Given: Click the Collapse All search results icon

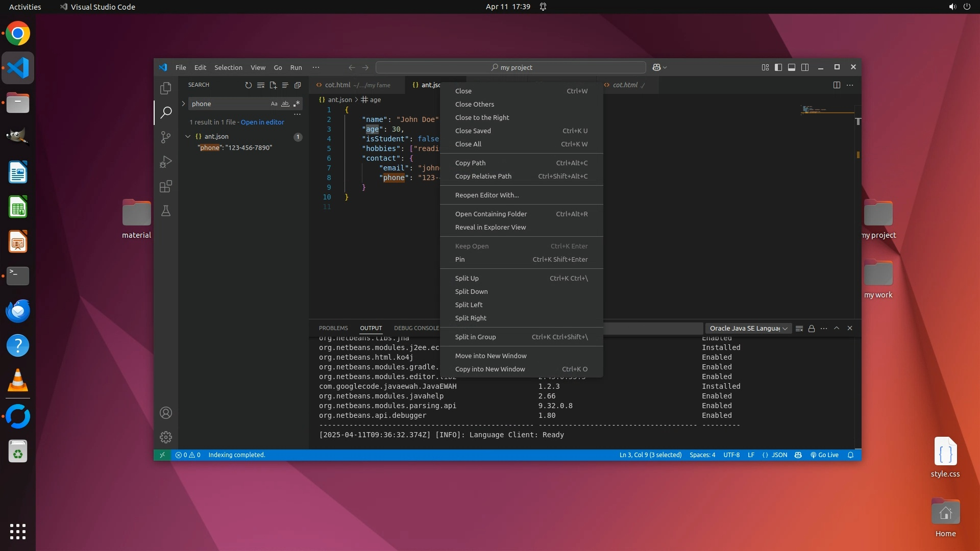Looking at the screenshot, I should (298, 85).
